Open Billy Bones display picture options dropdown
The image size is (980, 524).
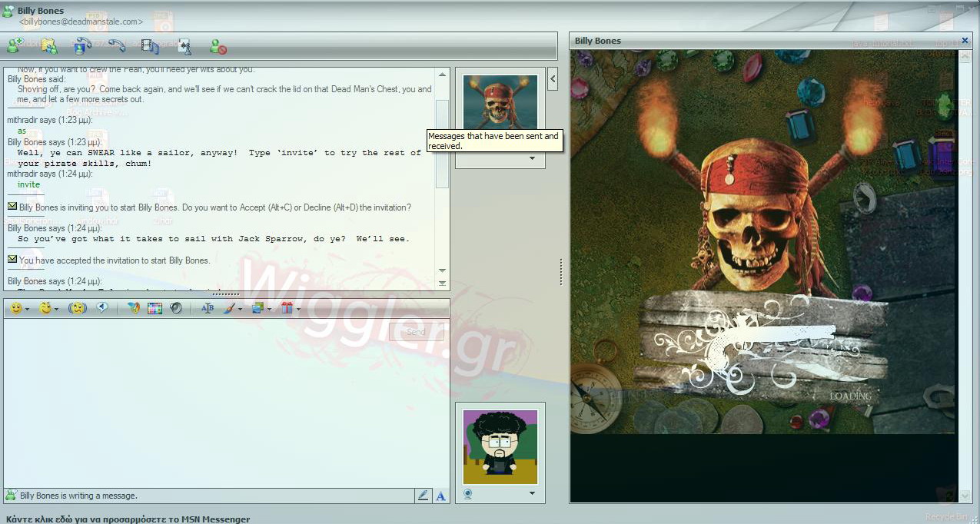click(x=532, y=158)
